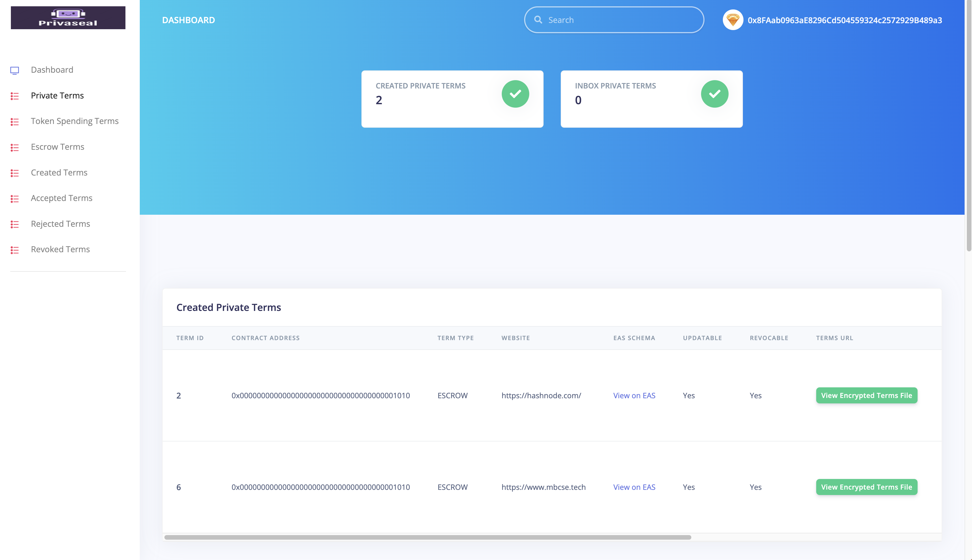972x560 pixels.
Task: Open Accepted Terms sidebar item
Action: tap(62, 198)
